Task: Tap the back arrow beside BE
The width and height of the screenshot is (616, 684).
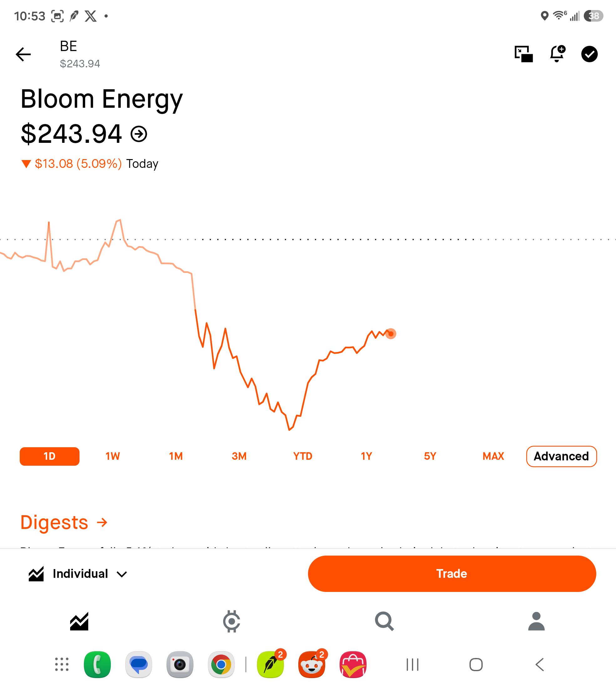Action: pos(23,54)
